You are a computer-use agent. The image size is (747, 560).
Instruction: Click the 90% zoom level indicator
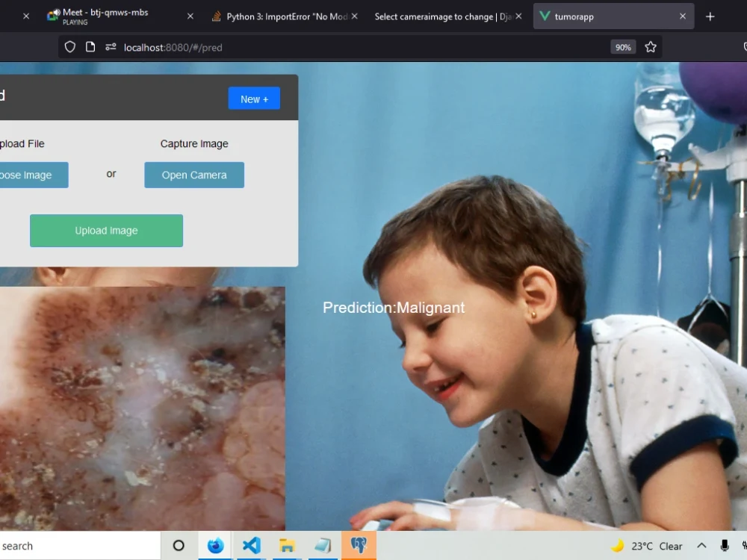coord(623,47)
